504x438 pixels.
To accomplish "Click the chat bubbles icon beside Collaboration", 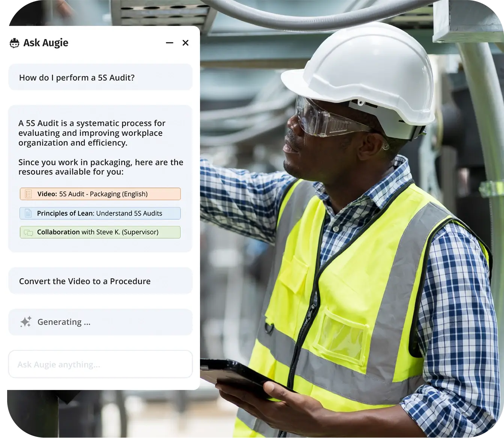I will tap(28, 232).
